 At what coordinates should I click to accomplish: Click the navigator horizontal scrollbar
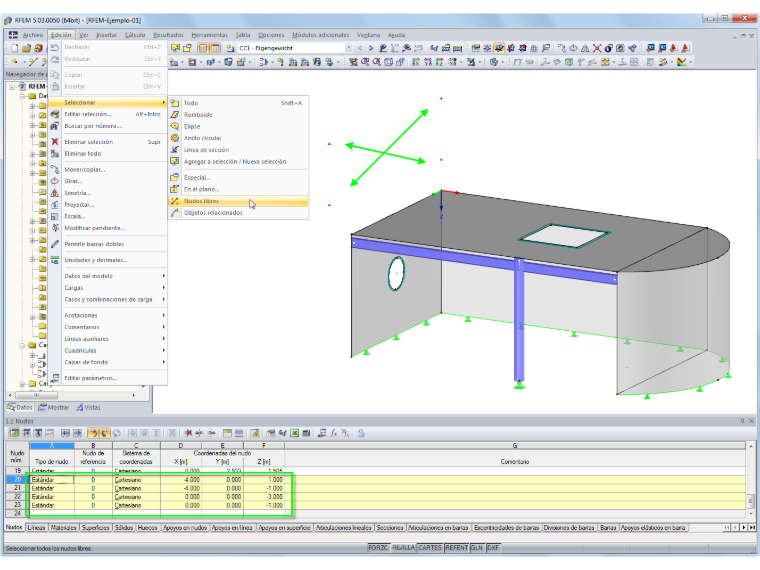72,396
